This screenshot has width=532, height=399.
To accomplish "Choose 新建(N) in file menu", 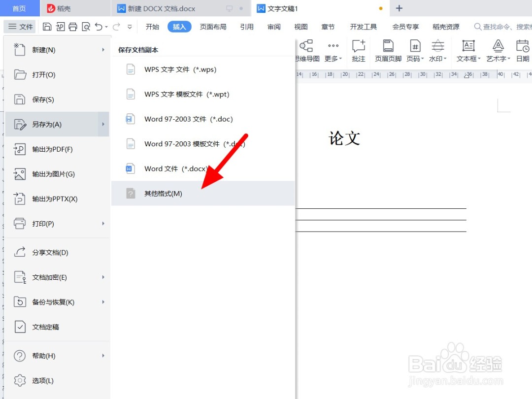I will coord(57,50).
